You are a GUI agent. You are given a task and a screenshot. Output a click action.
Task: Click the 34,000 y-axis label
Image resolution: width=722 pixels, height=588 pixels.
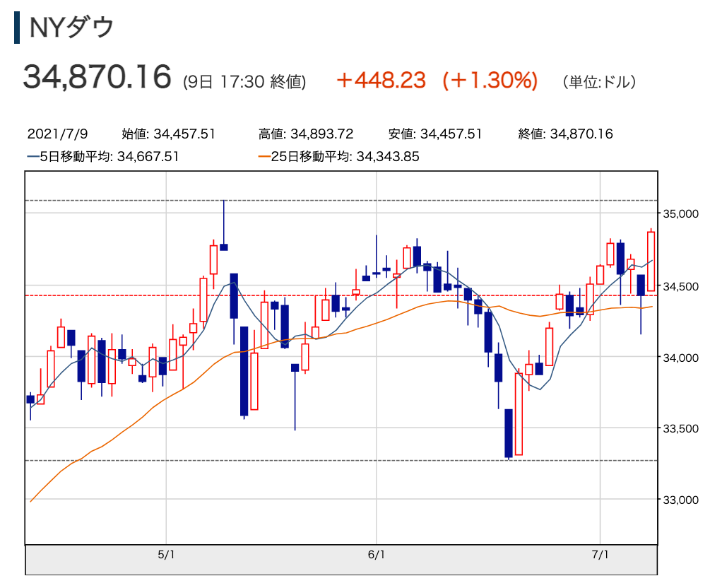680,358
